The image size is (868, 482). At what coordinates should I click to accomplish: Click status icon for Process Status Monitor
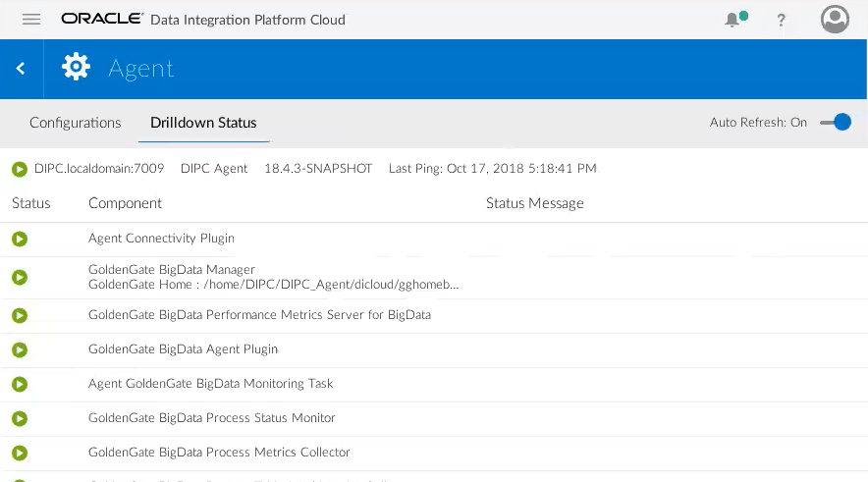coord(20,418)
